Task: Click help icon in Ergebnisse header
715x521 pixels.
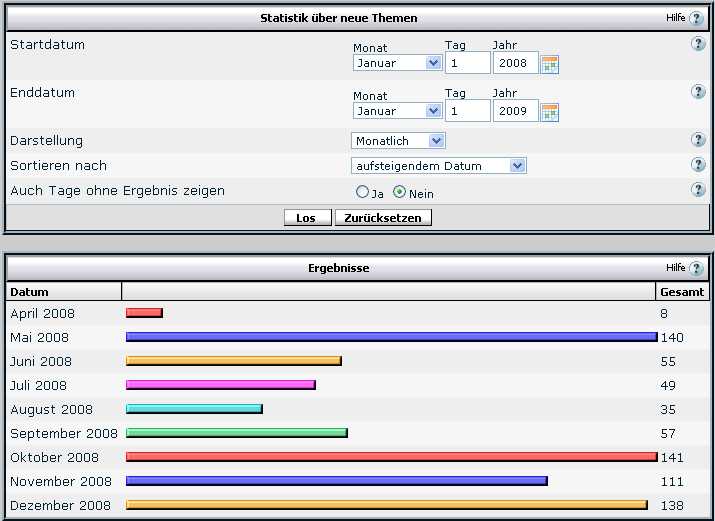Action: 696,268
